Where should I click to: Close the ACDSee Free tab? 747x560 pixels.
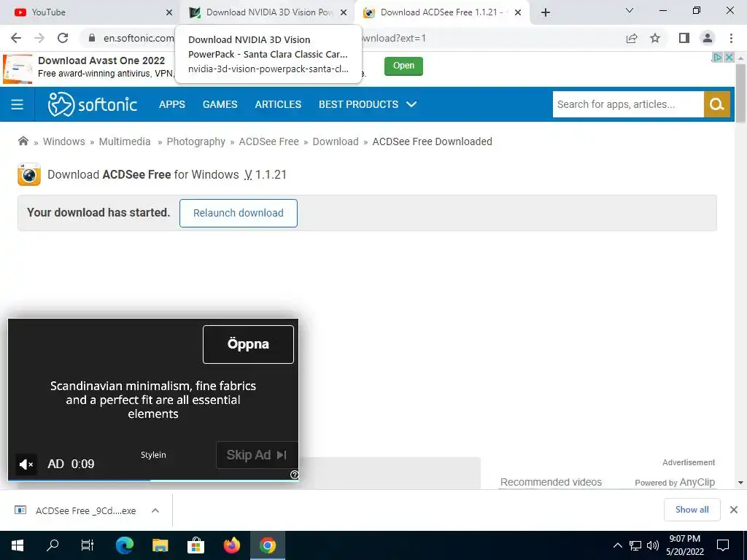(x=518, y=12)
